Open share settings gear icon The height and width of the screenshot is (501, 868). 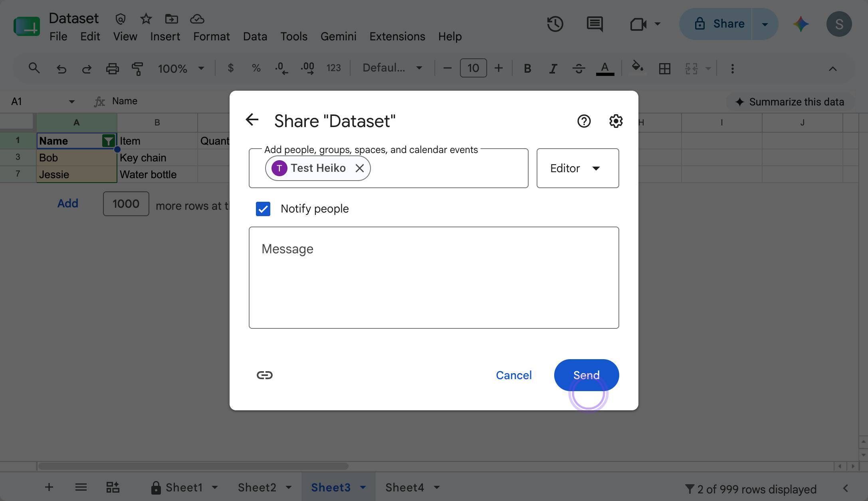(616, 121)
